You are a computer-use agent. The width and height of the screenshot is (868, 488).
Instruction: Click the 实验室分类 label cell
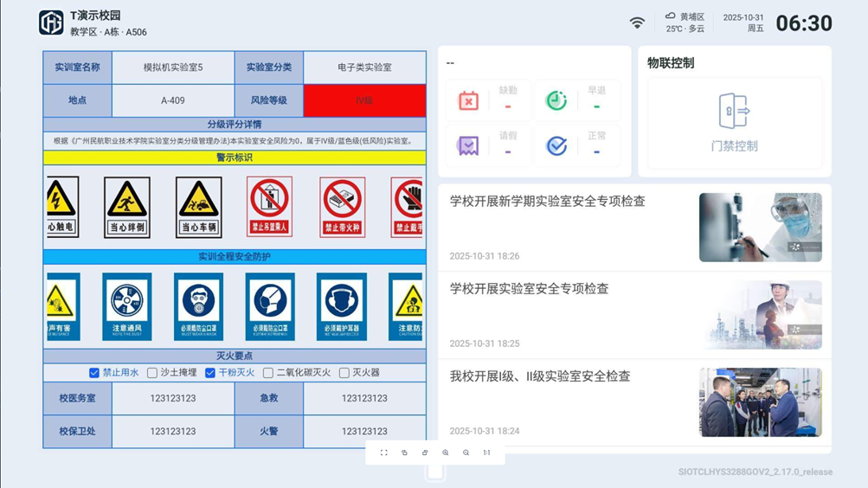[269, 67]
